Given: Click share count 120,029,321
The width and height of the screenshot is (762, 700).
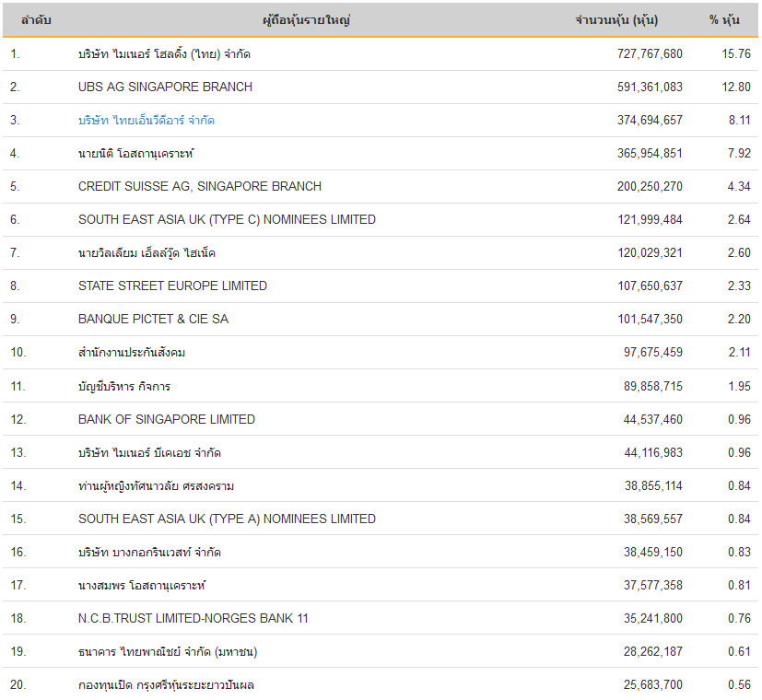Looking at the screenshot, I should click(x=651, y=252).
